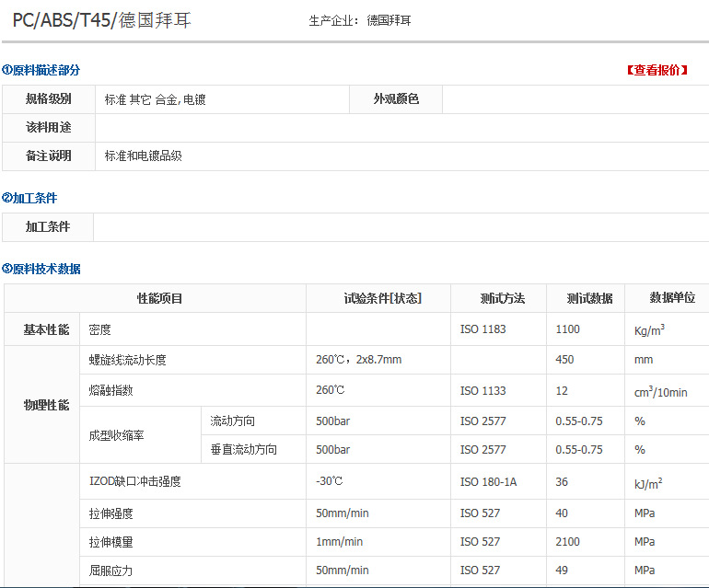Image resolution: width=709 pixels, height=588 pixels.
Task: Click the 拉伸模量 value 2100
Action: pyautogui.click(x=571, y=542)
